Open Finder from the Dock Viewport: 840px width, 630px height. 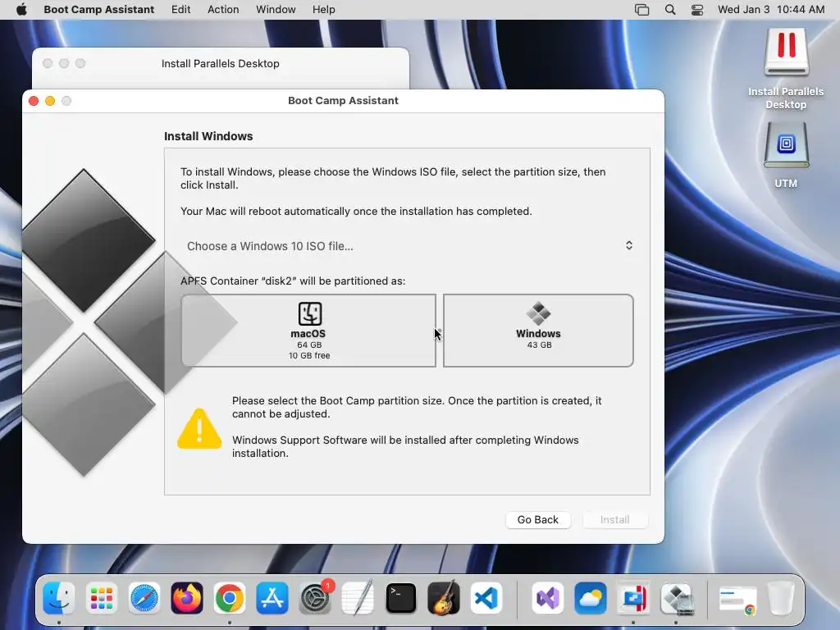(58, 598)
